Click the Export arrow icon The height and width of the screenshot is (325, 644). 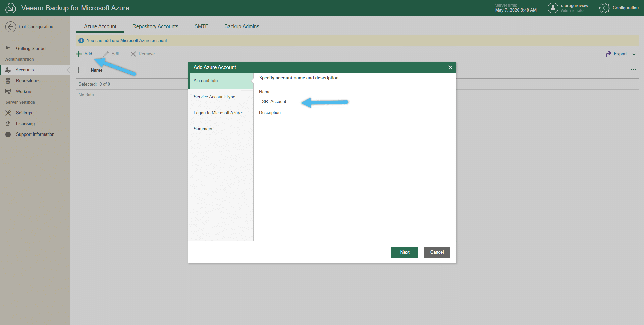(608, 54)
